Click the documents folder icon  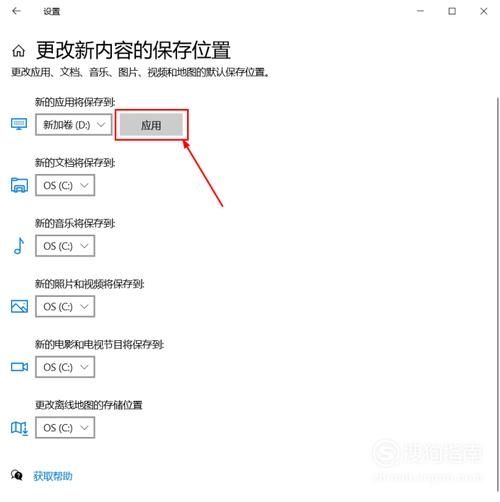pyautogui.click(x=19, y=185)
